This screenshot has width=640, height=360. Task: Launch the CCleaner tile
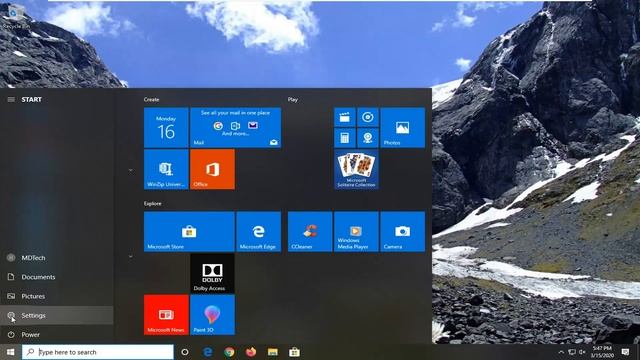[x=310, y=231]
